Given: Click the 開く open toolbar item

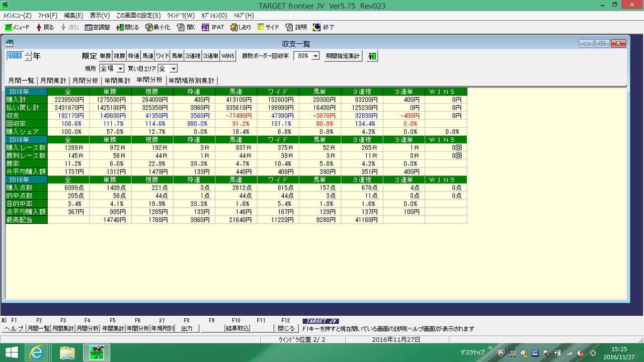Looking at the screenshot, I should pyautogui.click(x=186, y=27).
